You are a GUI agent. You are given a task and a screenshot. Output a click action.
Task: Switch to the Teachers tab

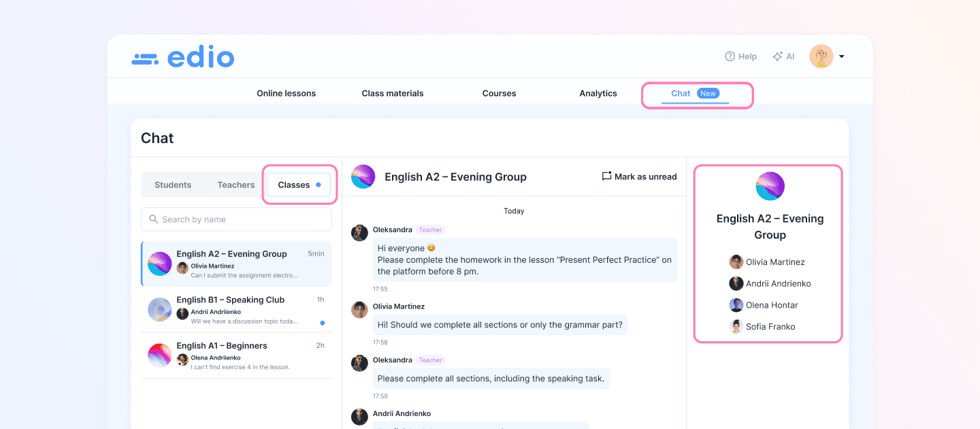(235, 184)
